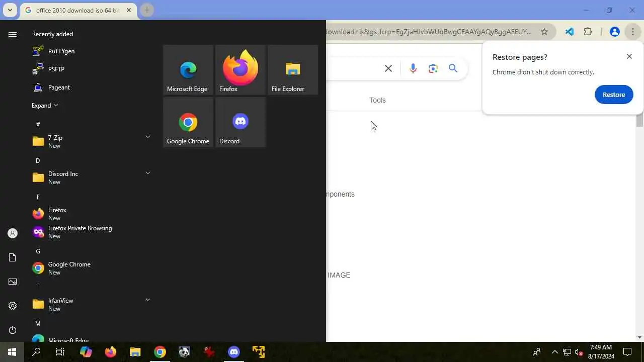Image resolution: width=644 pixels, height=362 pixels.
Task: Open PSFTP from Recently added
Action: 91,69
